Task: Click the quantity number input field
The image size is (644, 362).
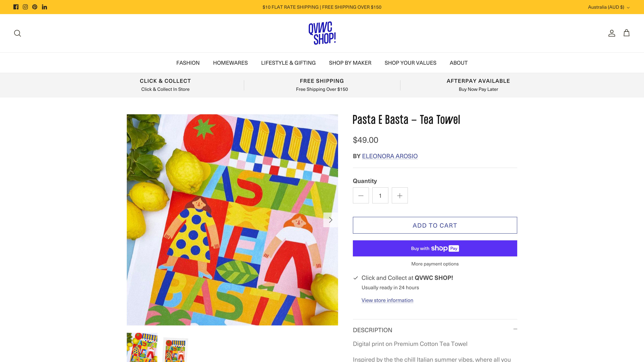Action: pos(380,196)
